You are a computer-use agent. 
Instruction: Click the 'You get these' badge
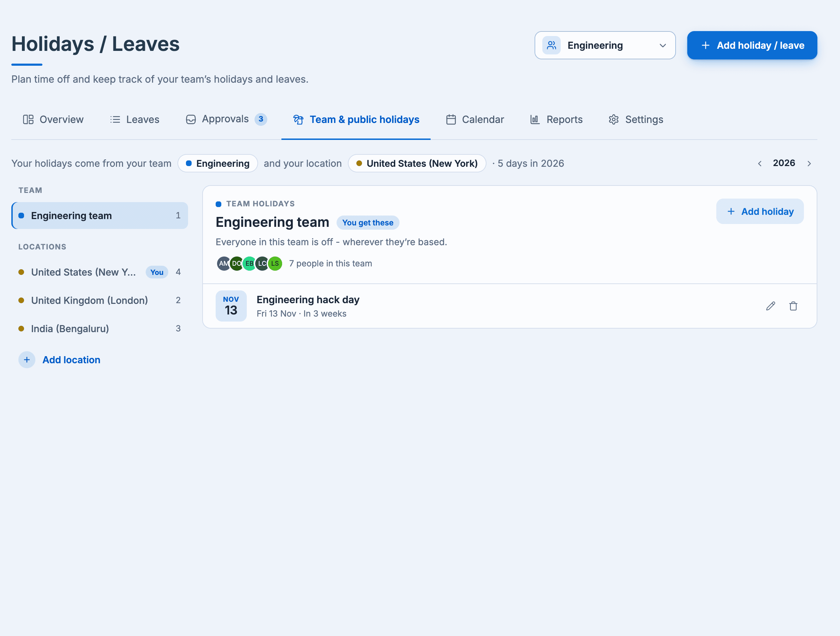[x=368, y=223]
